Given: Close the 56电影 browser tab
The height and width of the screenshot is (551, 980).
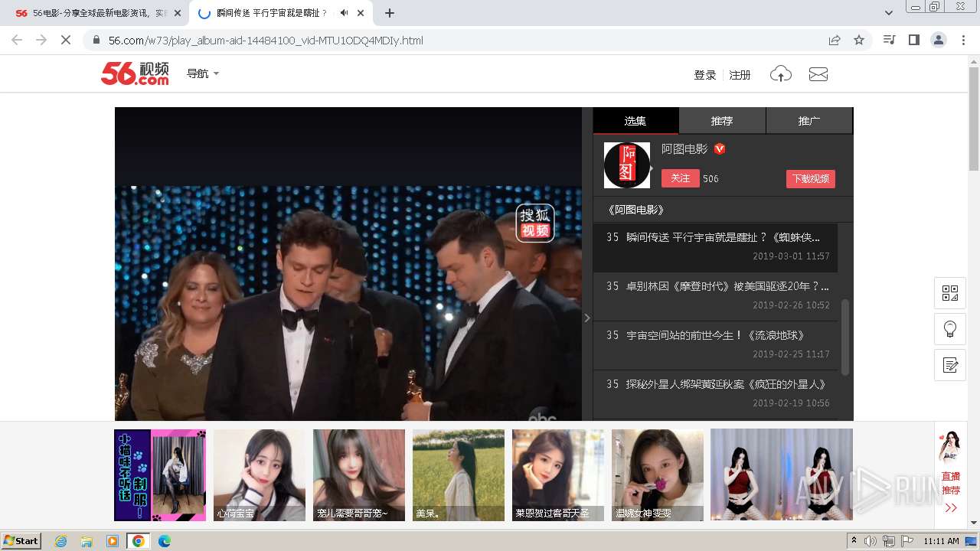Looking at the screenshot, I should click(178, 13).
